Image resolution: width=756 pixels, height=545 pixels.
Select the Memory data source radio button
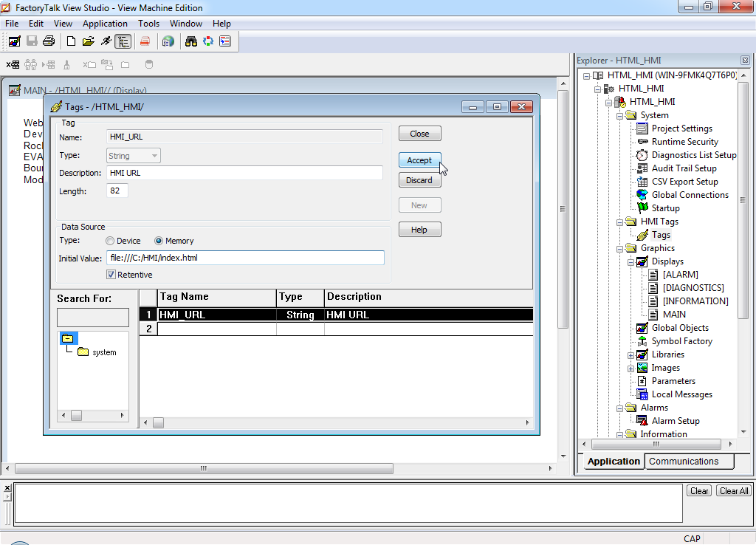(x=159, y=241)
